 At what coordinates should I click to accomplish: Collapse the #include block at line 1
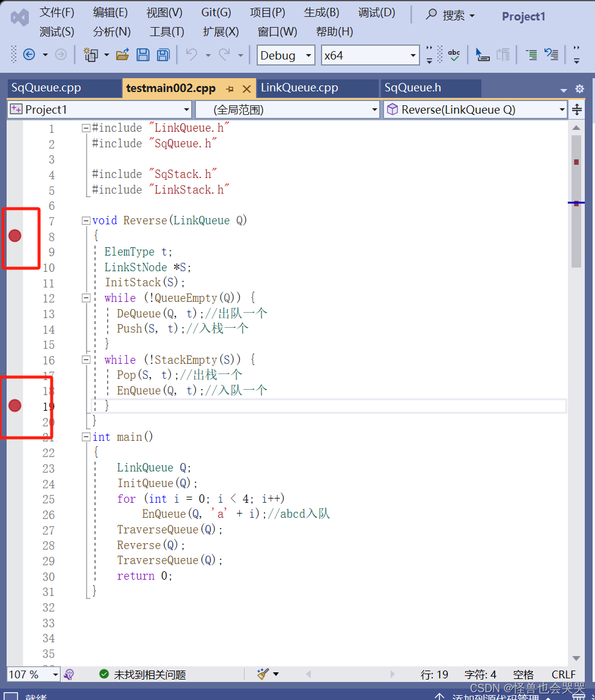[86, 129]
